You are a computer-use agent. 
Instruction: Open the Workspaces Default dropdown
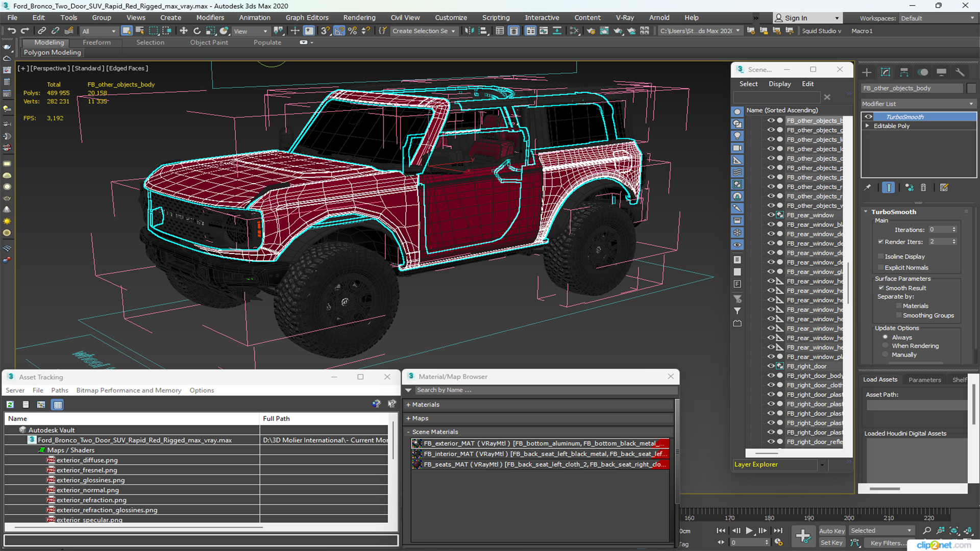(938, 18)
